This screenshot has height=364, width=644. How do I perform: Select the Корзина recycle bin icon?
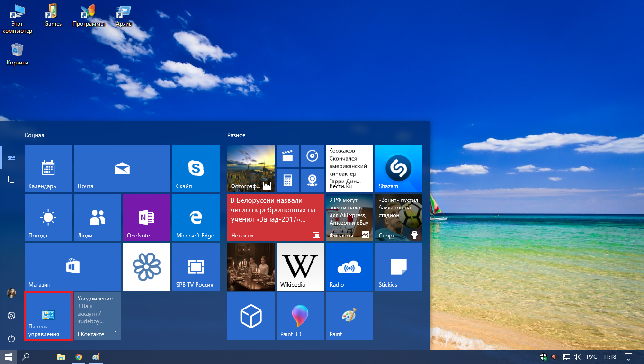18,54
